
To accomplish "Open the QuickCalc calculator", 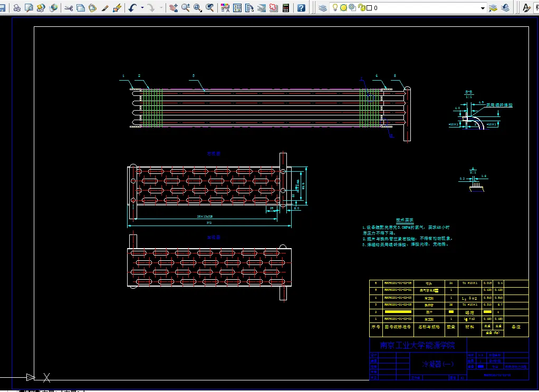I will click(286, 7).
